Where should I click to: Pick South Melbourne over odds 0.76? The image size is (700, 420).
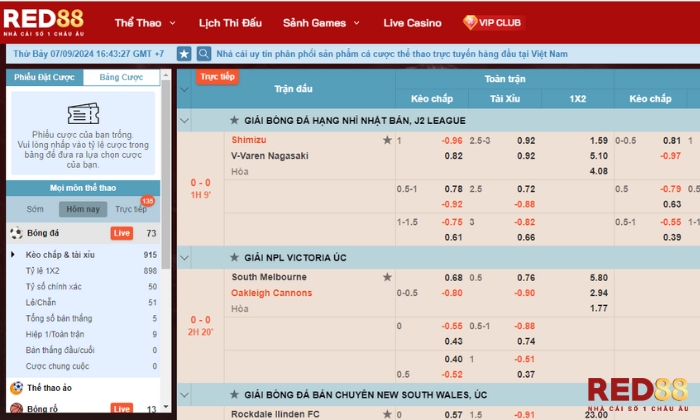point(526,278)
